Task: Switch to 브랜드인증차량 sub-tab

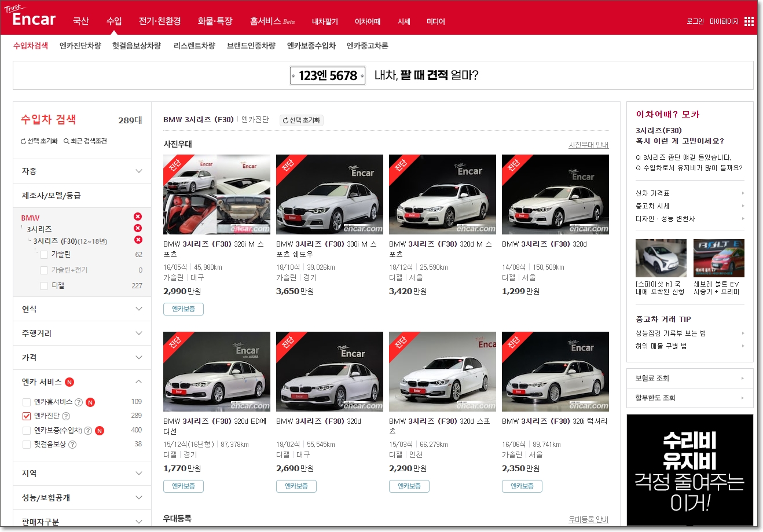Action: click(251, 46)
